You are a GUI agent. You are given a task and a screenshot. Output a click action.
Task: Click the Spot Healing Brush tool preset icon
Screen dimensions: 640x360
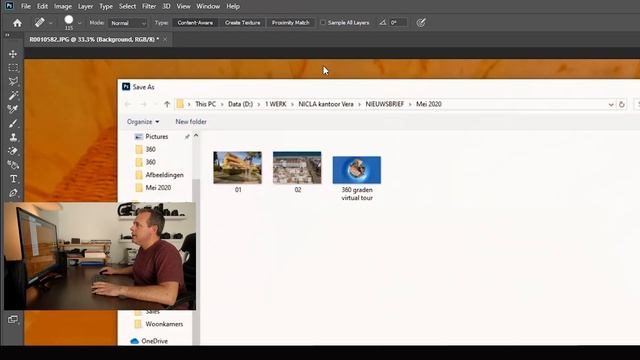40,22
